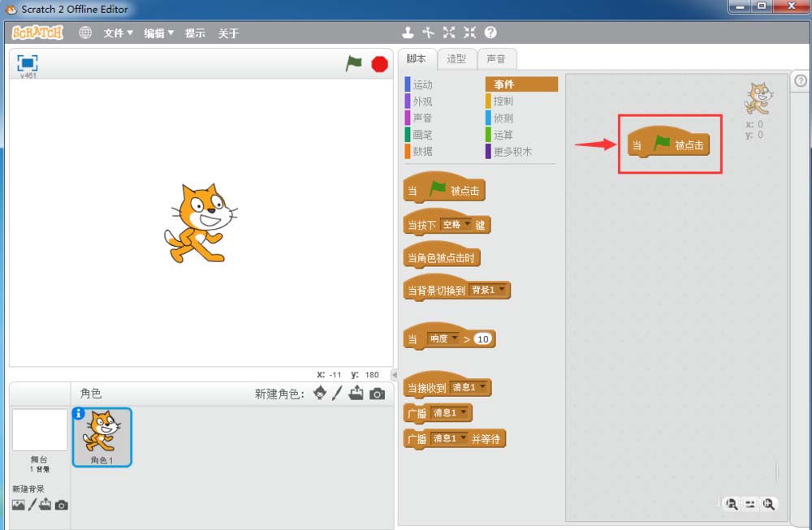
Task: Open the 文件 menu
Action: (x=118, y=33)
